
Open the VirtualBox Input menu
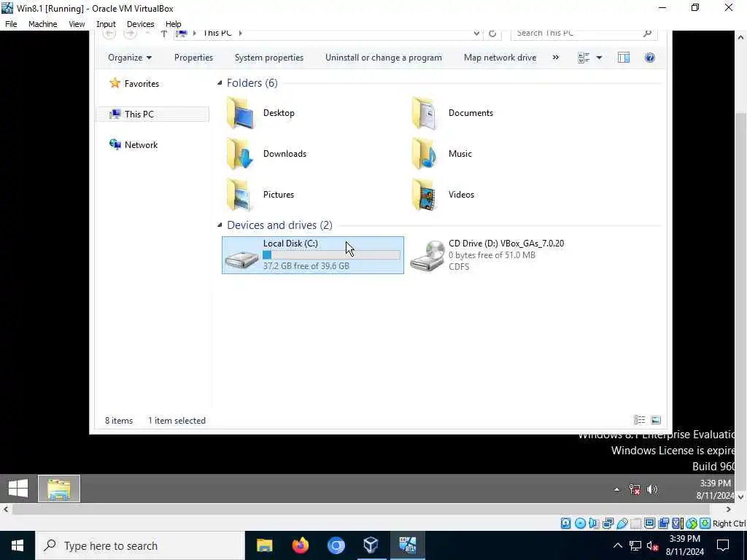(106, 24)
